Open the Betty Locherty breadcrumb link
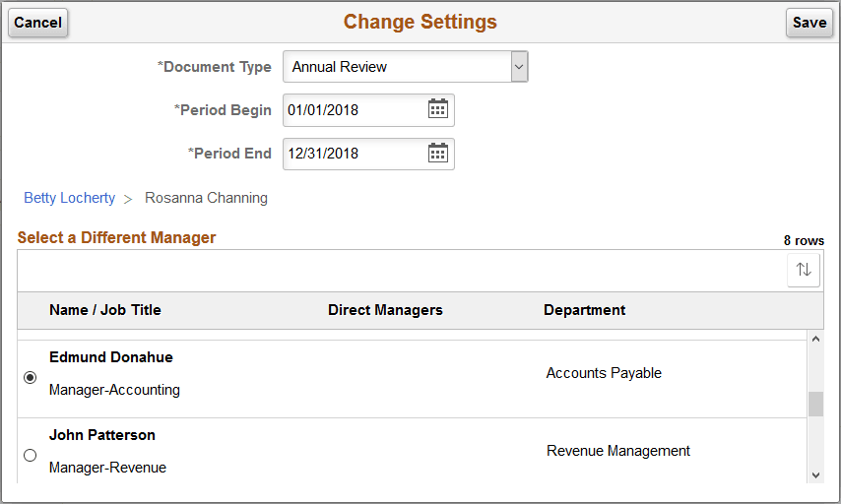The width and height of the screenshot is (841, 504). [x=69, y=198]
